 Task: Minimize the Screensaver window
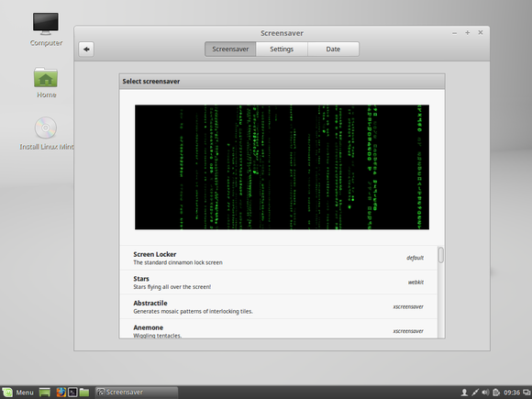click(455, 33)
